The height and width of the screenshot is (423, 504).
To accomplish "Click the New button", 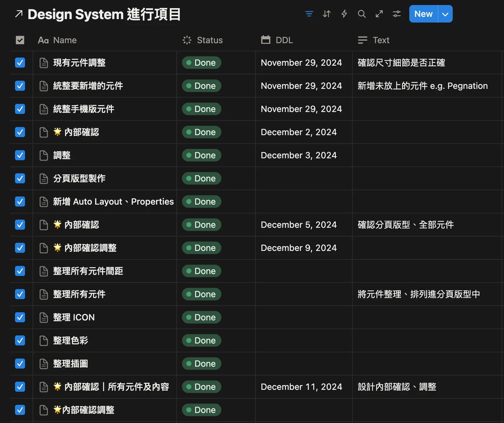I will point(423,14).
